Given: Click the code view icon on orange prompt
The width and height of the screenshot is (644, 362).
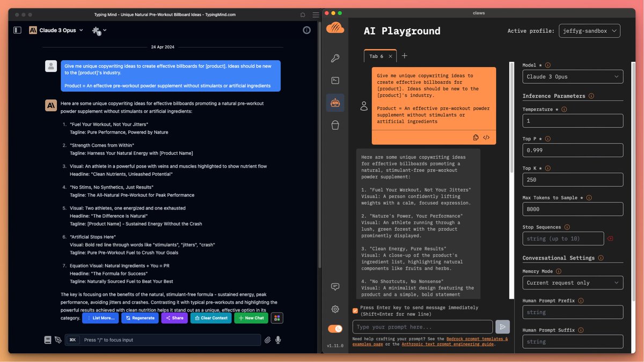Looking at the screenshot, I should 486,137.
